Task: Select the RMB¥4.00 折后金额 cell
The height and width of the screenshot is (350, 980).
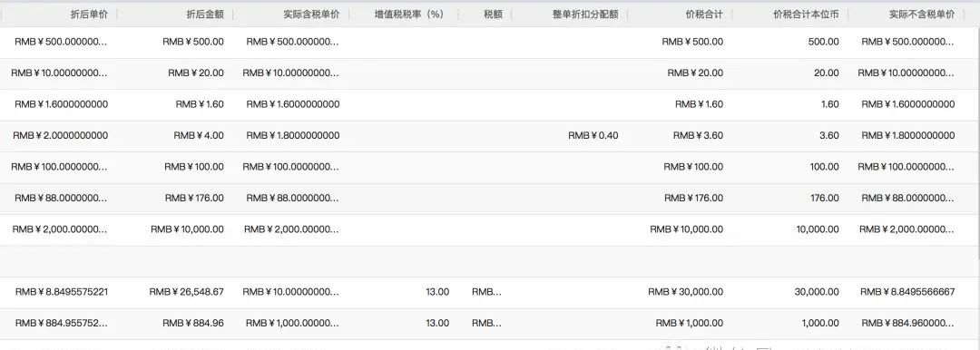Action: [x=199, y=136]
